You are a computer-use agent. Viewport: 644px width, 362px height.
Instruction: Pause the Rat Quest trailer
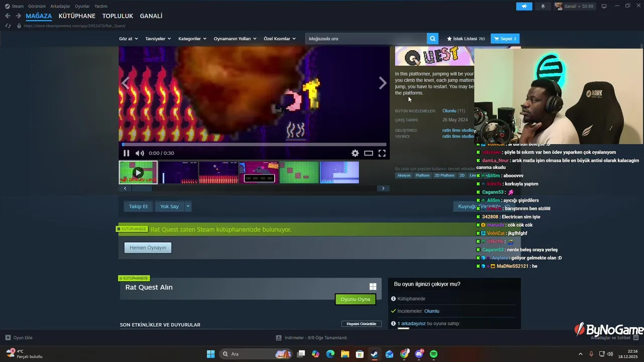pos(126,153)
